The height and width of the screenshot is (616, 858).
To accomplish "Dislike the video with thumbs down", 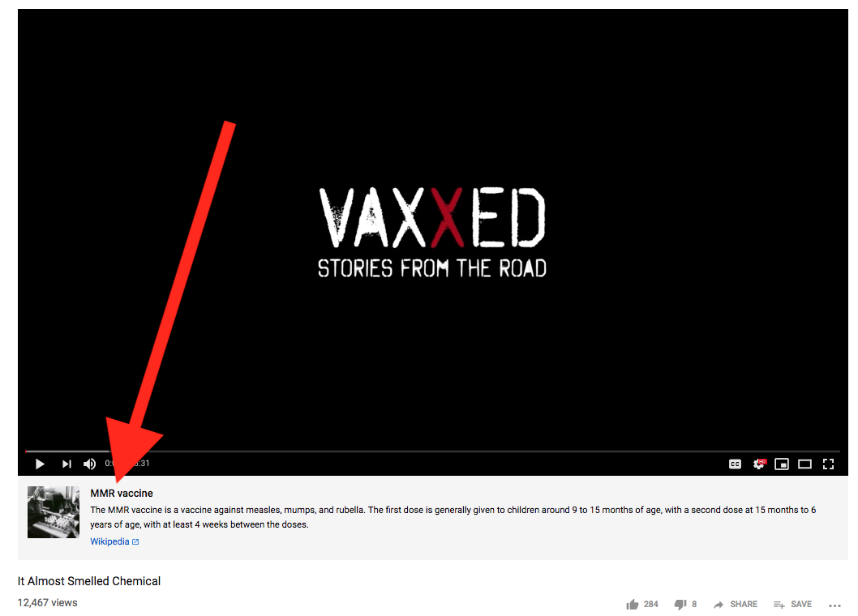I will point(680,604).
